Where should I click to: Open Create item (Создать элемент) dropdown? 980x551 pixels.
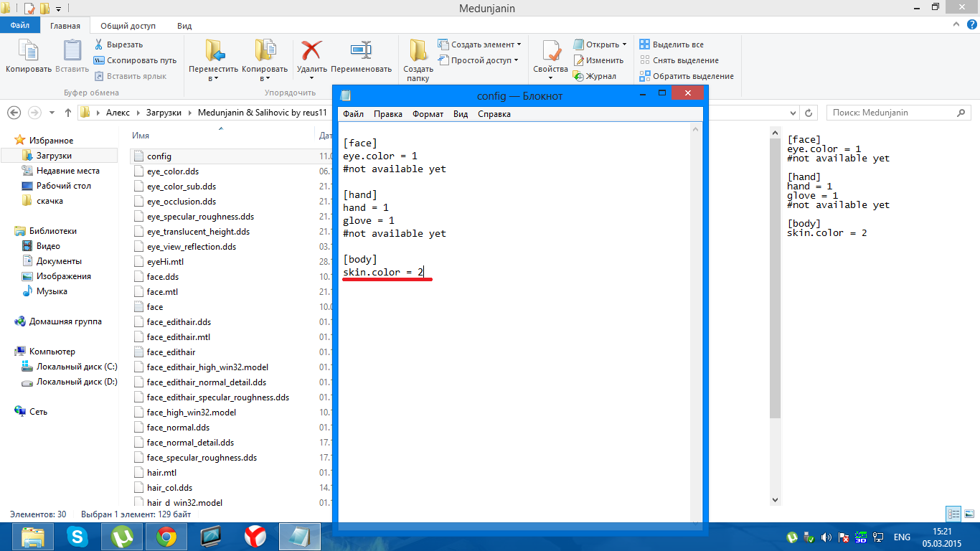[480, 44]
